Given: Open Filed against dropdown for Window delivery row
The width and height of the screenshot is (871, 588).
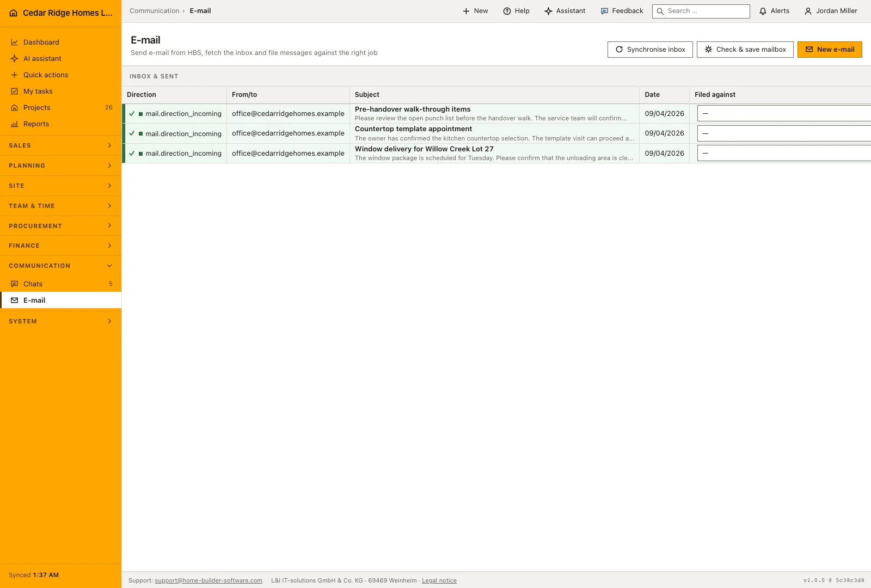Looking at the screenshot, I should point(784,154).
